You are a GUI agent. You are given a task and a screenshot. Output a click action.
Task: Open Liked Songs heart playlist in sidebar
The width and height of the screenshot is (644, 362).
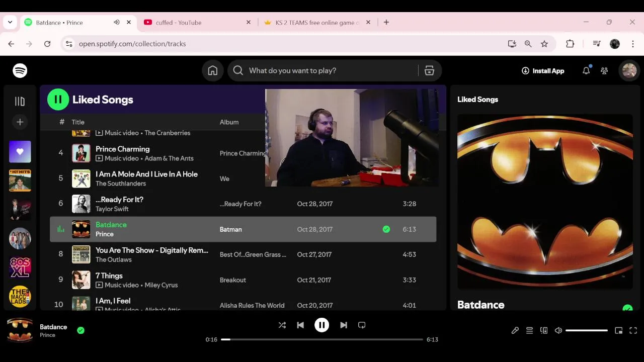[x=20, y=152]
